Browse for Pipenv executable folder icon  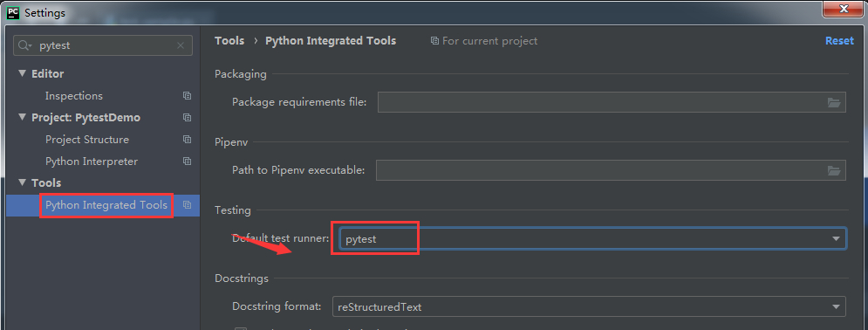click(834, 170)
